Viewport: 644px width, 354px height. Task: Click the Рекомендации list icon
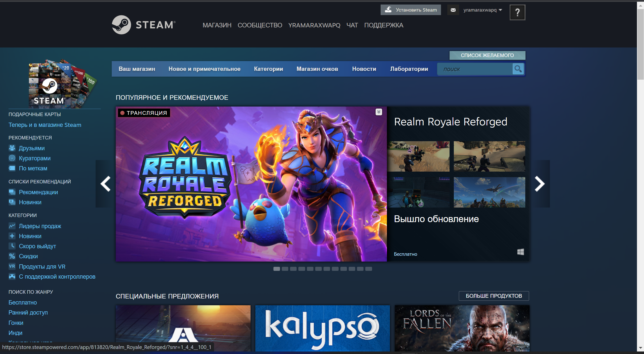point(12,192)
